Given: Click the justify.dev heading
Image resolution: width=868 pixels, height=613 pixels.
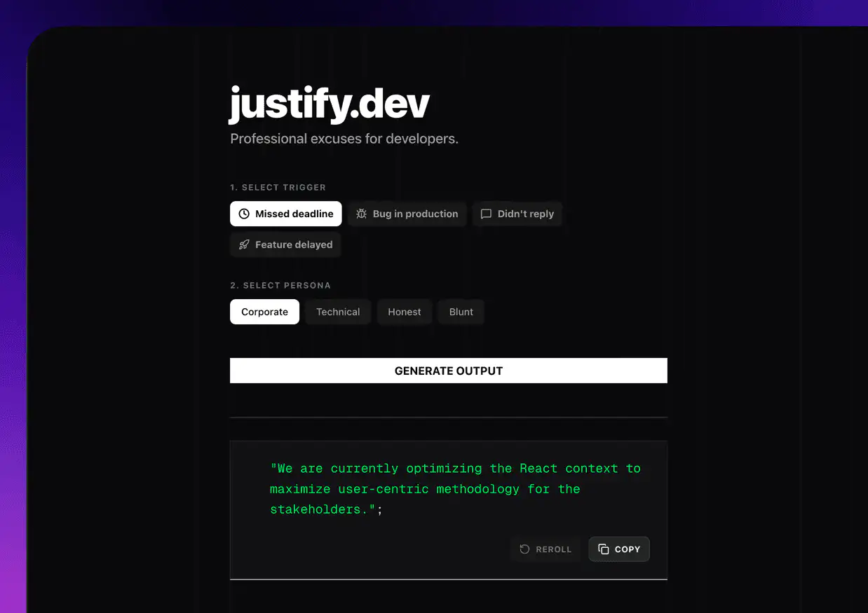Looking at the screenshot, I should click(330, 104).
